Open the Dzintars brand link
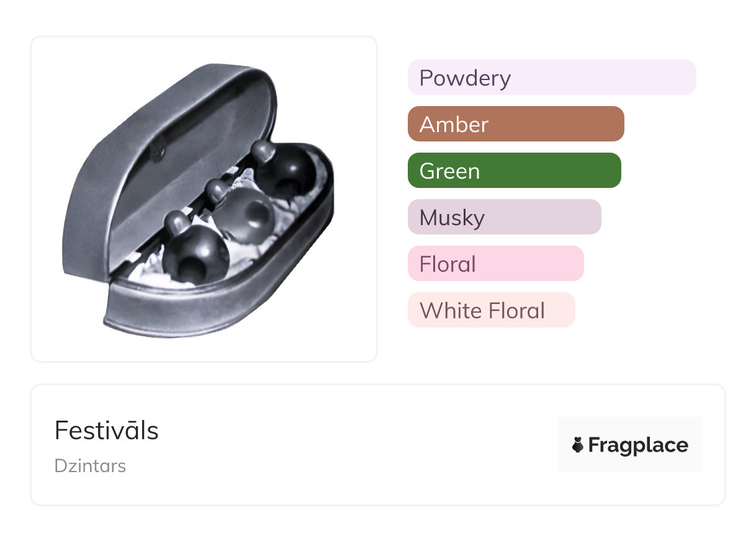The image size is (756, 536). 90,466
